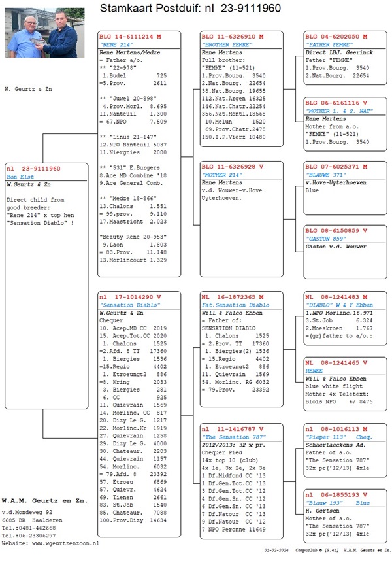Screen dimensions: 392x563
Task: Click the owner 'H. Gertsen'
Action: [x=322, y=510]
